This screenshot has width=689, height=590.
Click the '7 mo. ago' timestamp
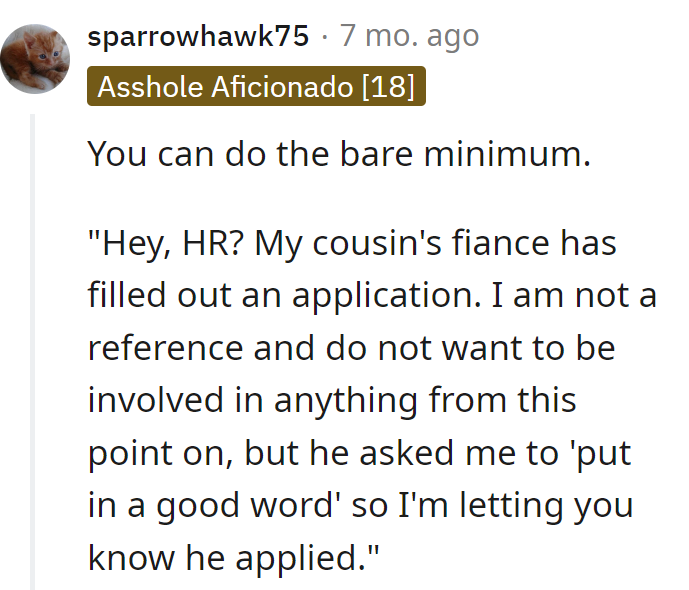409,37
